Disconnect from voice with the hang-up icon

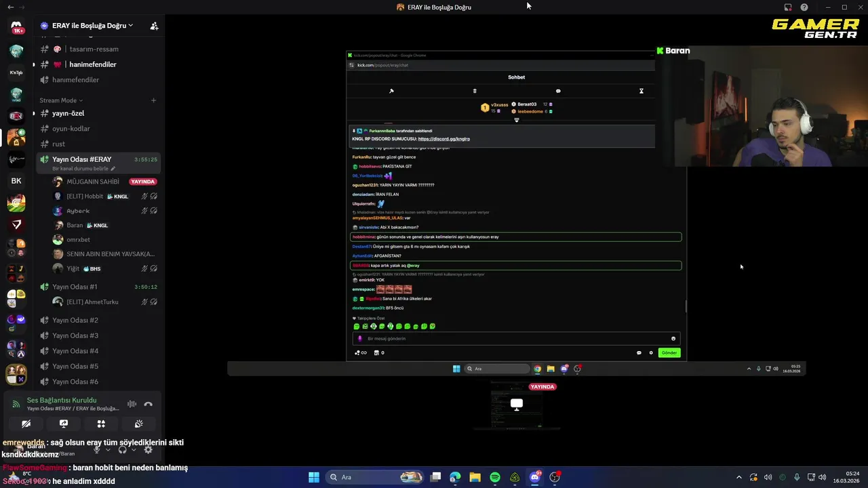point(149,404)
